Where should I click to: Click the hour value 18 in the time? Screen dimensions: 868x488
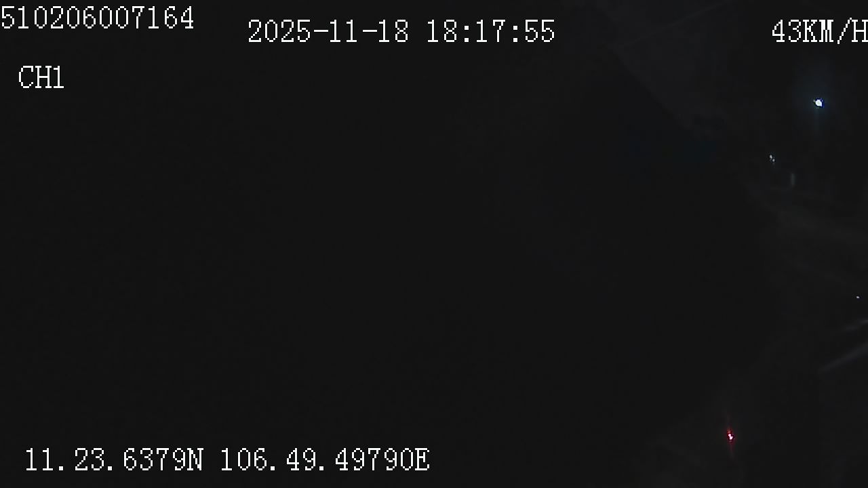point(441,32)
